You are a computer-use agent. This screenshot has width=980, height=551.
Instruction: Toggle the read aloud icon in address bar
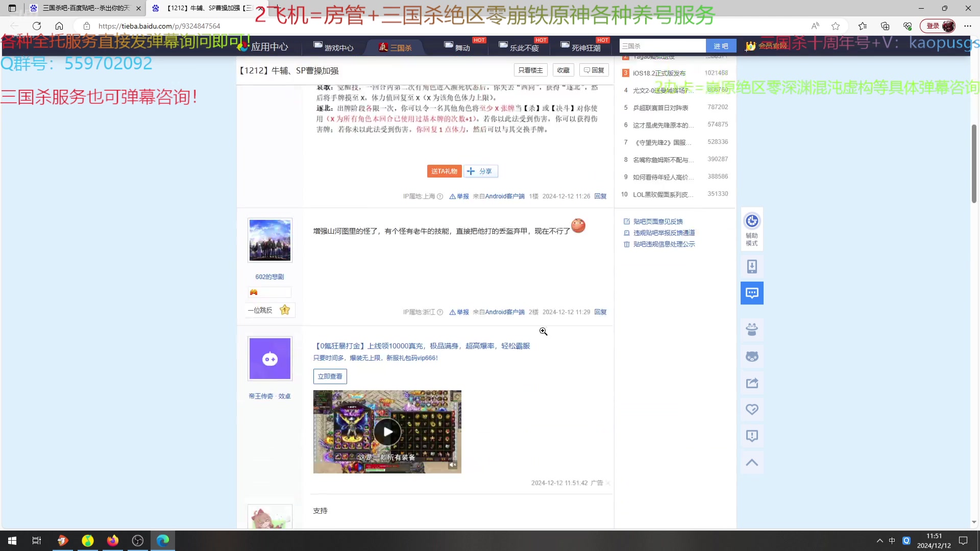click(815, 26)
